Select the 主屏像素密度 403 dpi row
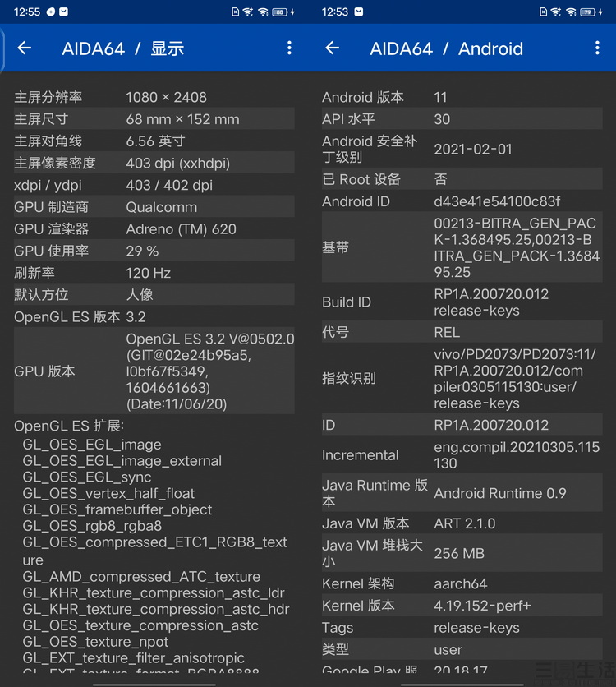The width and height of the screenshot is (616, 687). point(154,163)
